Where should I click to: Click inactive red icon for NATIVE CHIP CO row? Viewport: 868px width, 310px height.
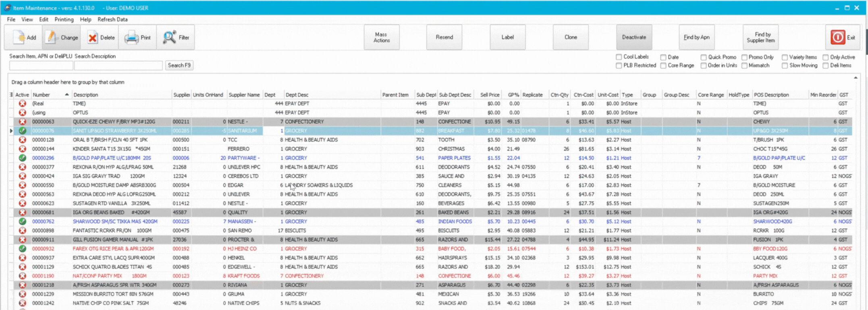point(23,303)
